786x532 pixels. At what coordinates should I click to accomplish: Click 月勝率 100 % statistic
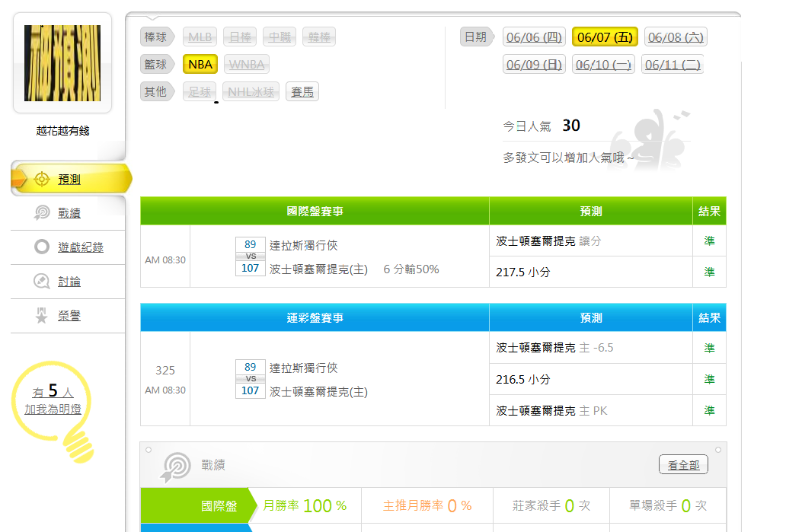(x=305, y=506)
